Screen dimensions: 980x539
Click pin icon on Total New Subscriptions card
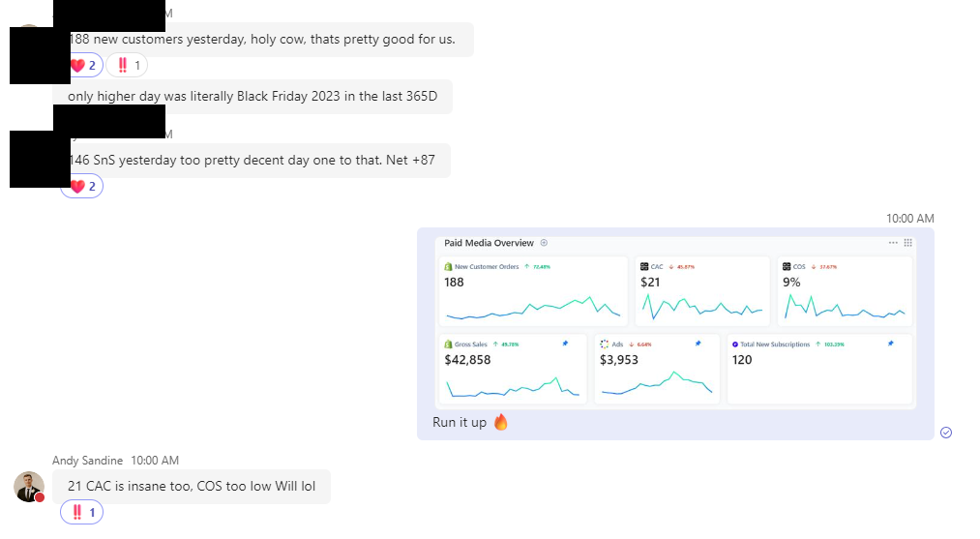point(891,344)
